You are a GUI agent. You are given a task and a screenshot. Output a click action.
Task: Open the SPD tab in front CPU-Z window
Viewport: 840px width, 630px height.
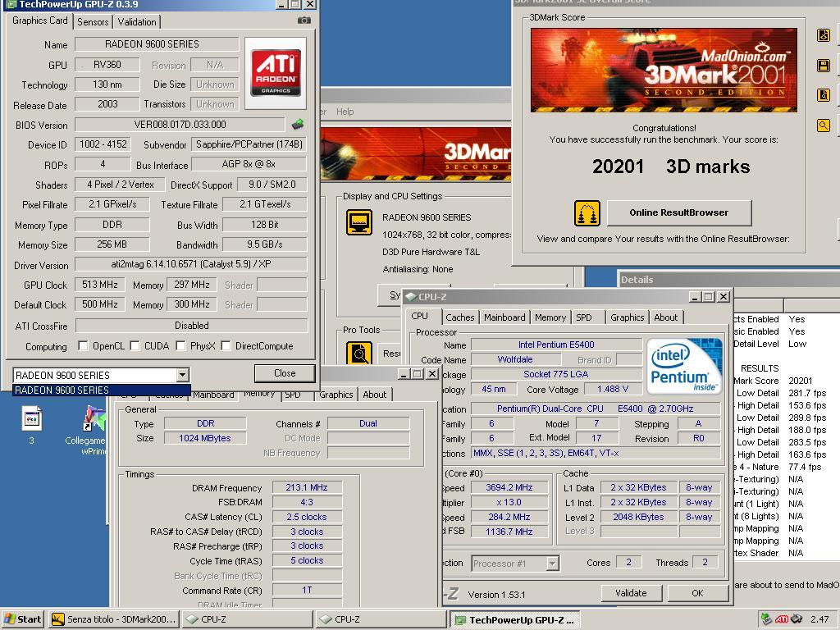pos(584,317)
